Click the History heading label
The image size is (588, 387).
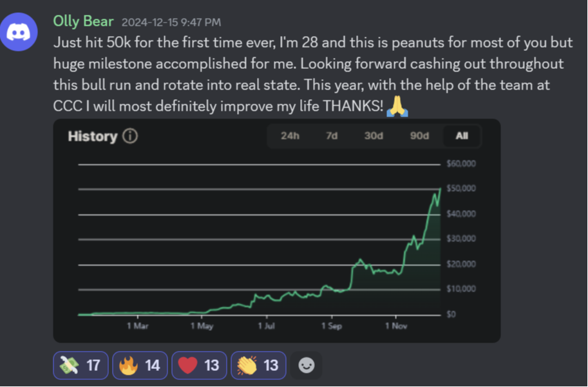(x=93, y=136)
